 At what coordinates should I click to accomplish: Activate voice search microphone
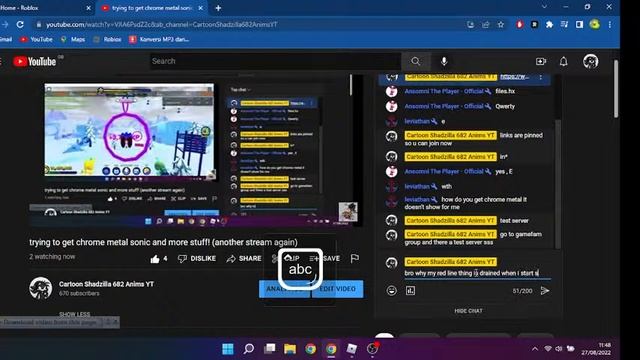[444, 61]
